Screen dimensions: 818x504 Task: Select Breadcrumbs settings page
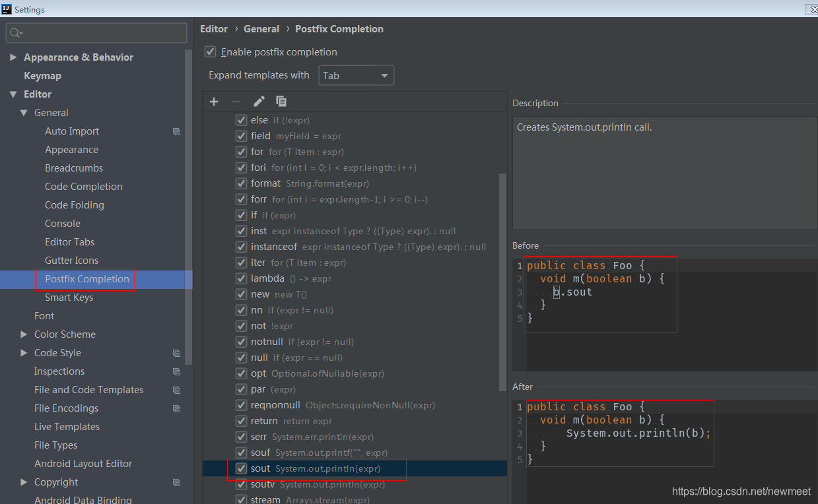click(x=74, y=168)
